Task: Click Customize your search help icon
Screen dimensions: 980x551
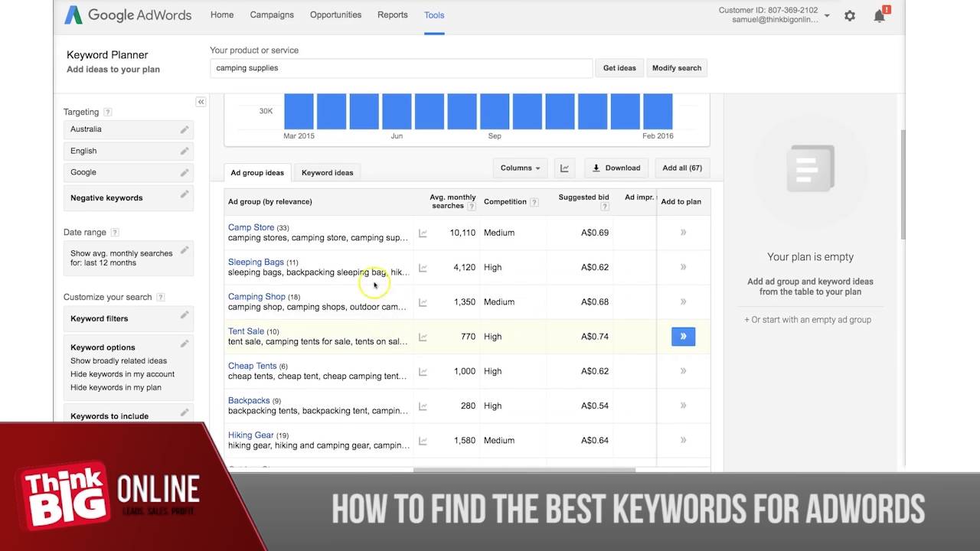Action: click(x=161, y=297)
